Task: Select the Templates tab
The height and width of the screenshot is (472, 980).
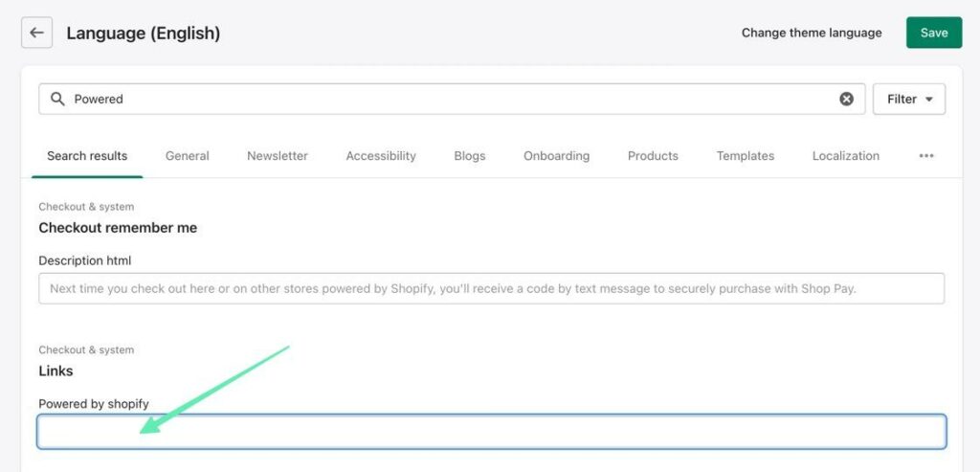Action: [745, 156]
